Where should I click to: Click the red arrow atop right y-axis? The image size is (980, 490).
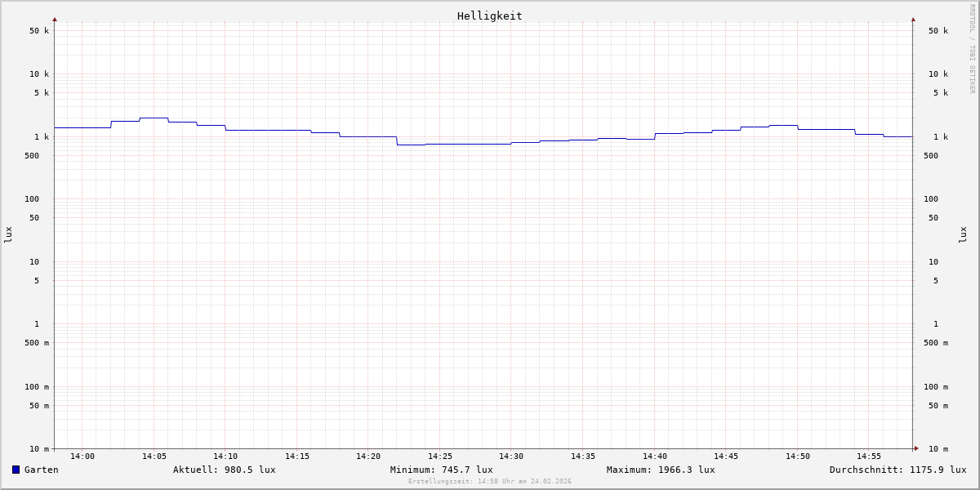[x=913, y=19]
